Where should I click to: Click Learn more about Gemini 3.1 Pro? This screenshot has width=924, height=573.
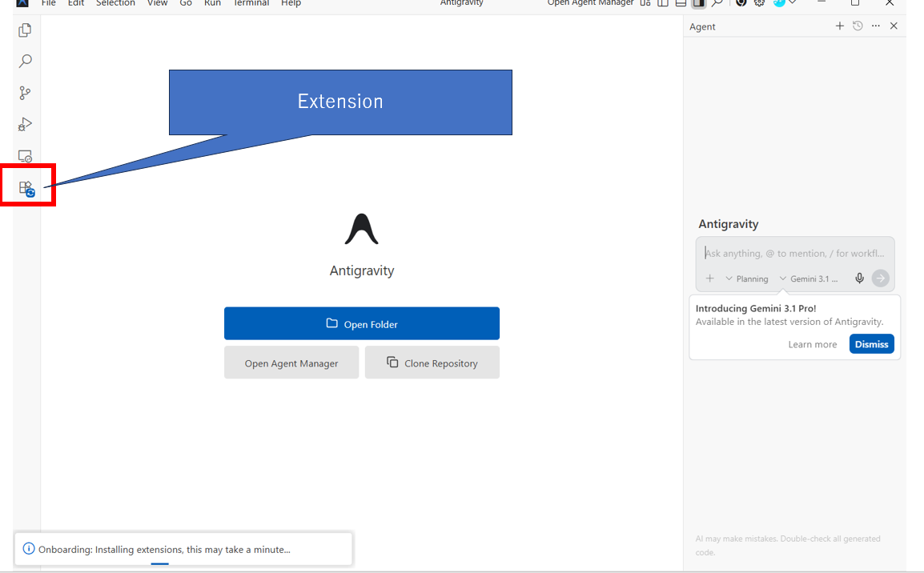click(812, 344)
